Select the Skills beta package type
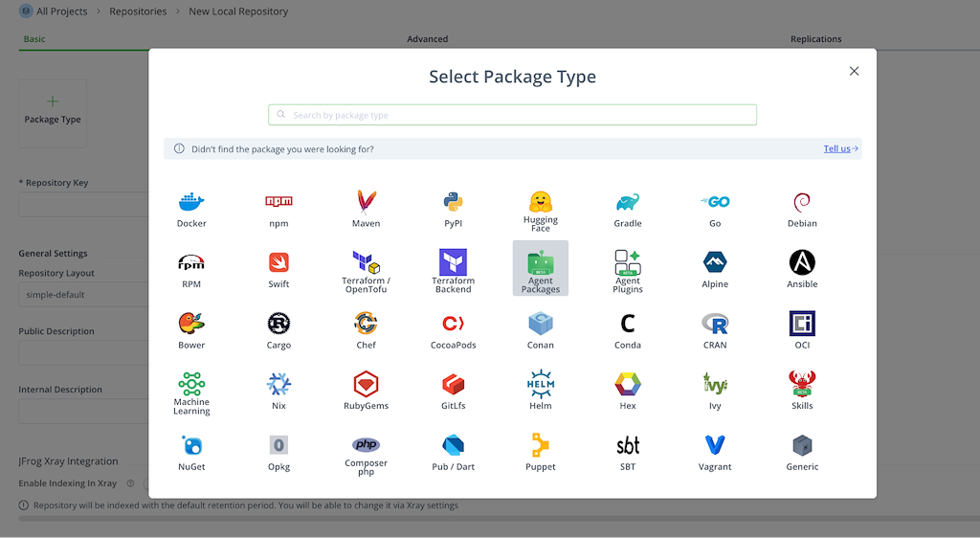This screenshot has height=538, width=980. (x=802, y=392)
